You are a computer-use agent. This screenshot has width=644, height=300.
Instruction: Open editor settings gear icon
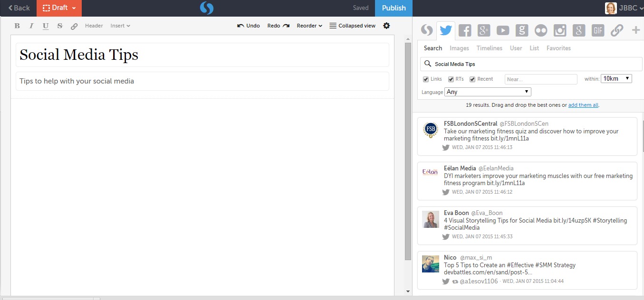click(x=386, y=26)
